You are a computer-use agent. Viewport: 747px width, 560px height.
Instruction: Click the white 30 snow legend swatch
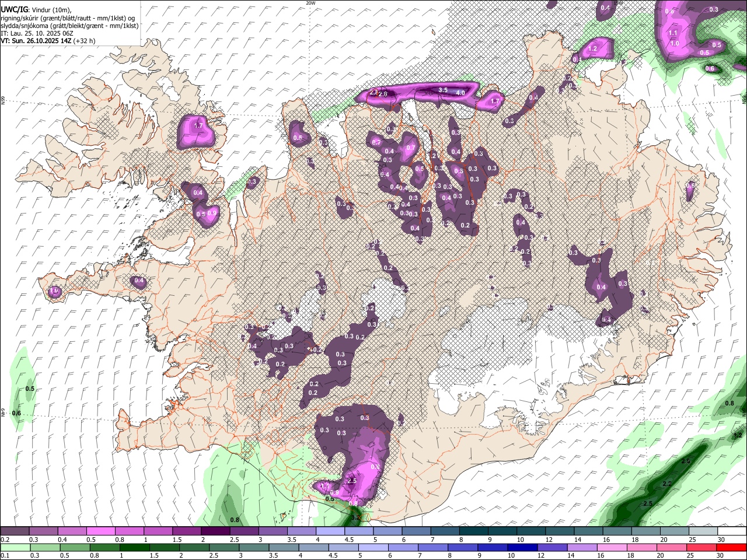point(731,531)
